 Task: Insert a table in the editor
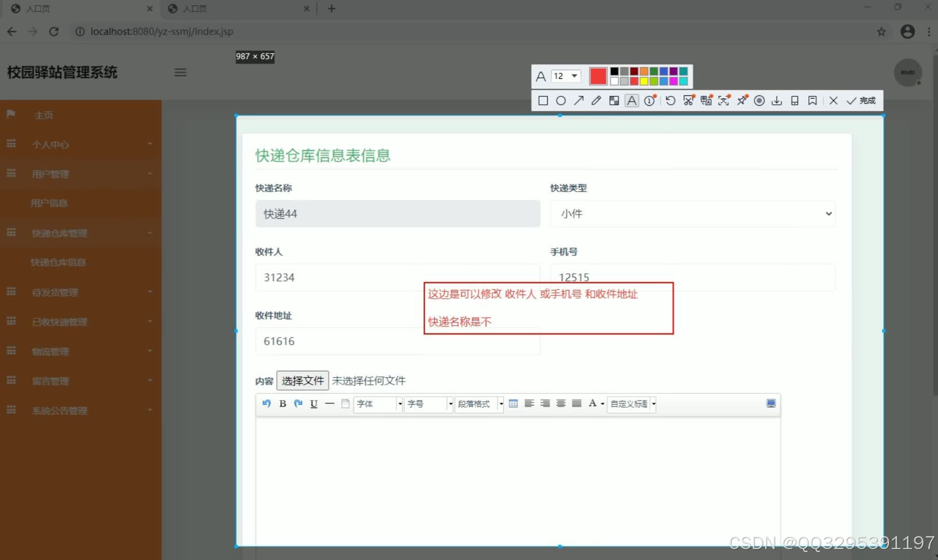514,403
